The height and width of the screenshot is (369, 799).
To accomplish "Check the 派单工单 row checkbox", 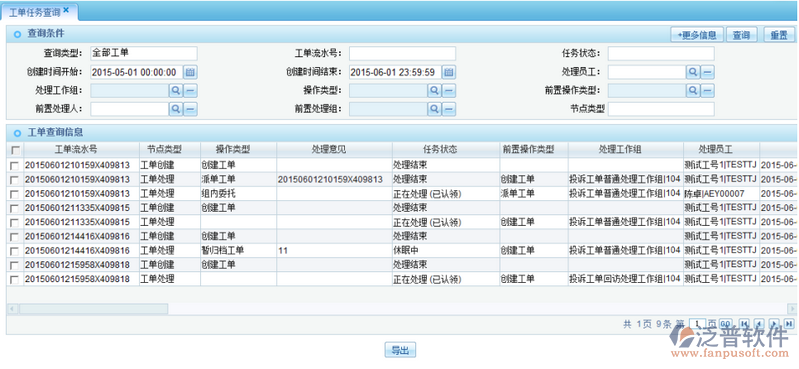I will tap(15, 180).
